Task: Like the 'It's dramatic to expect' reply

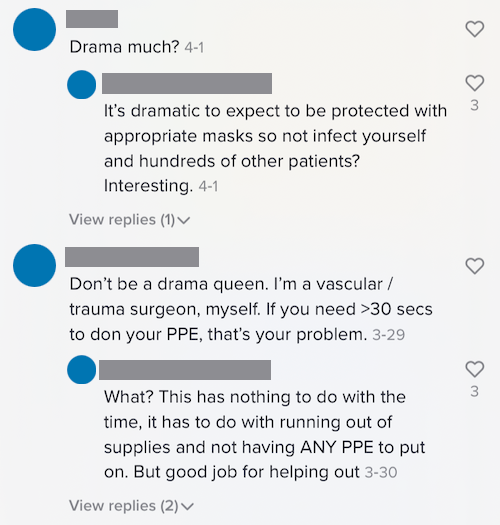Action: pos(475,83)
